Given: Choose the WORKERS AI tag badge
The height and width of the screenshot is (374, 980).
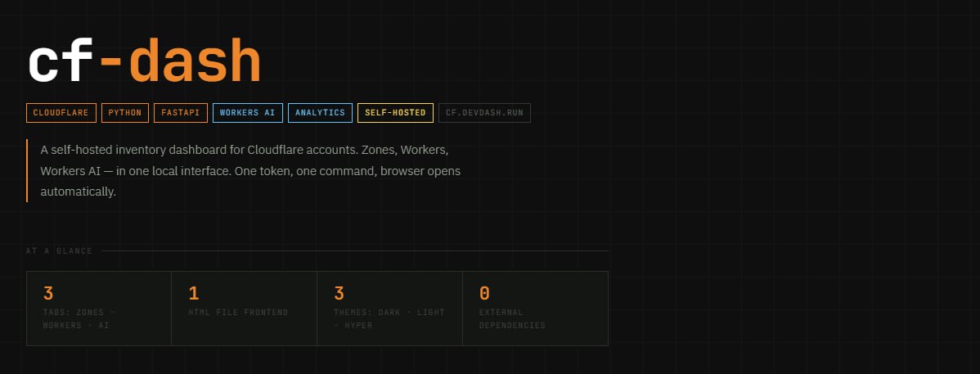Looking at the screenshot, I should tap(248, 113).
